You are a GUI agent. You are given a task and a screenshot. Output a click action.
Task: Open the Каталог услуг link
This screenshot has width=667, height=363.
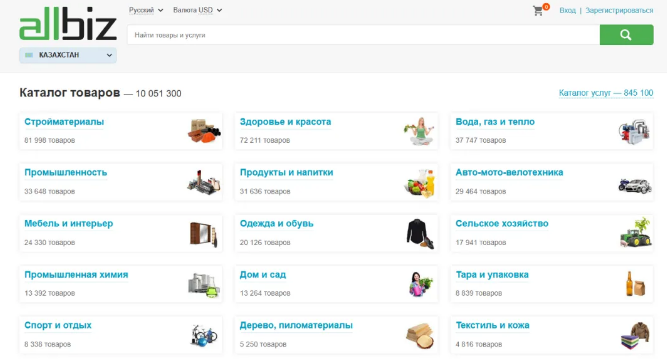pos(606,93)
